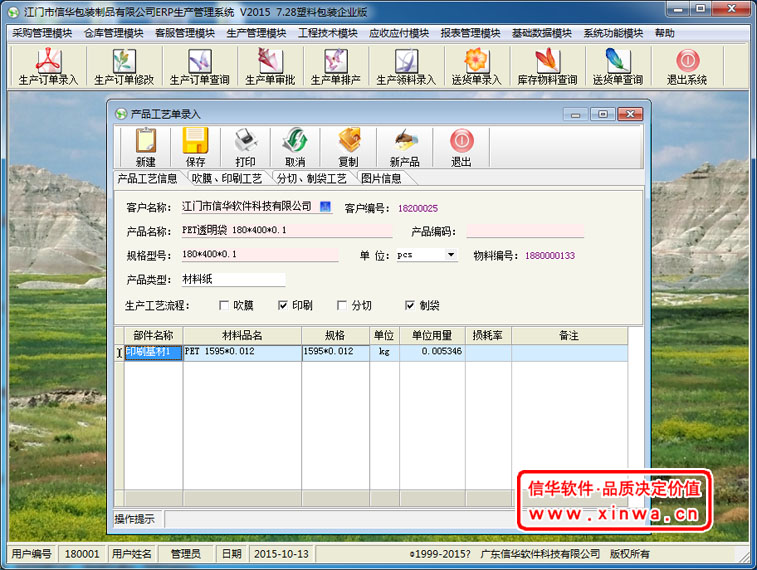The height and width of the screenshot is (570, 757).
Task: Open 库存物料查询 toolbar icon
Action: 546,66
